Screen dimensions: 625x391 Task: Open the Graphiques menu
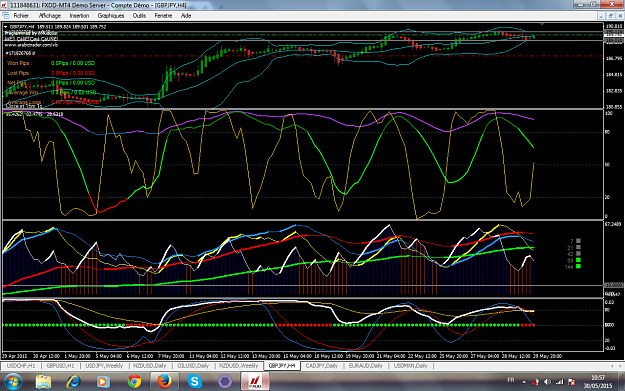coord(111,16)
